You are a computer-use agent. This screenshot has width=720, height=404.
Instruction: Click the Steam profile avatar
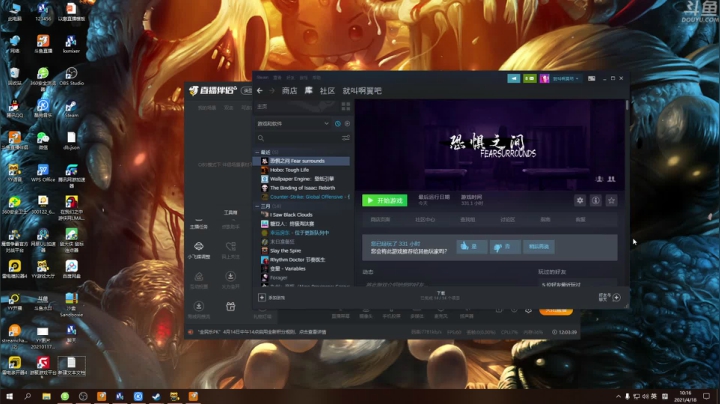[x=545, y=79]
